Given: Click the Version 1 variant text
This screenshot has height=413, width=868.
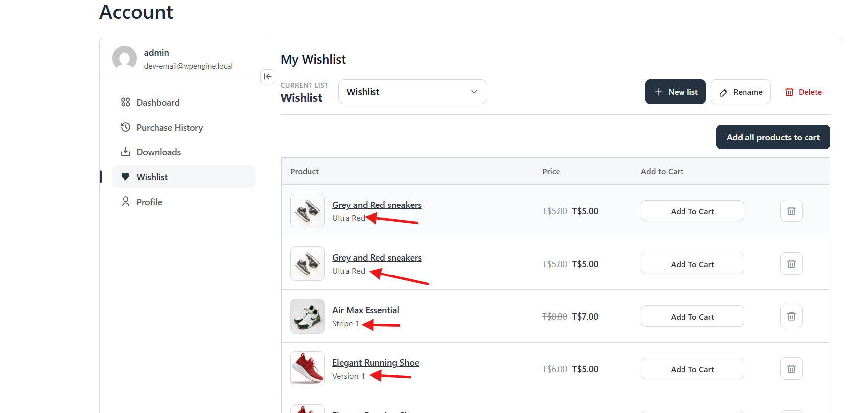Looking at the screenshot, I should click(x=348, y=376).
